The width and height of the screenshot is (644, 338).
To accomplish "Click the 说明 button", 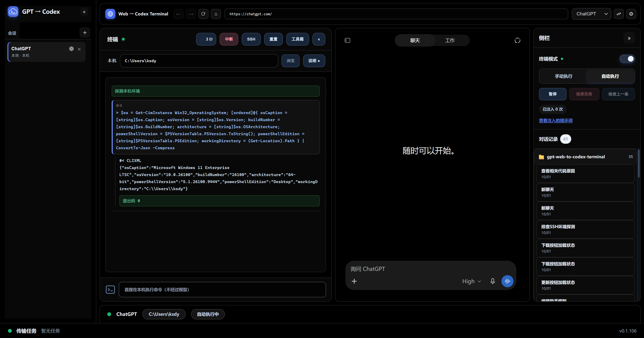I will point(314,61).
